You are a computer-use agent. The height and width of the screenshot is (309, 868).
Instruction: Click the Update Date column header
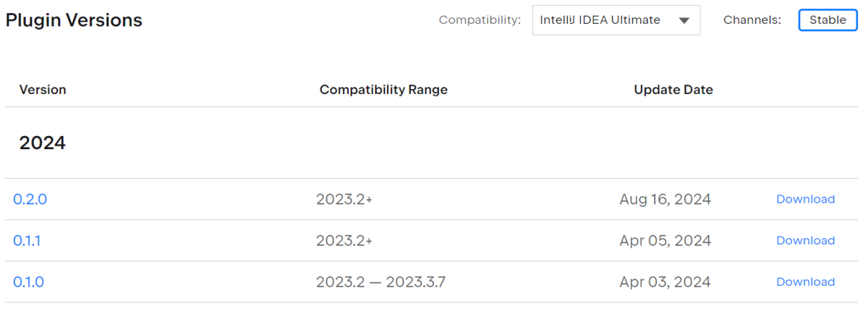pos(673,90)
